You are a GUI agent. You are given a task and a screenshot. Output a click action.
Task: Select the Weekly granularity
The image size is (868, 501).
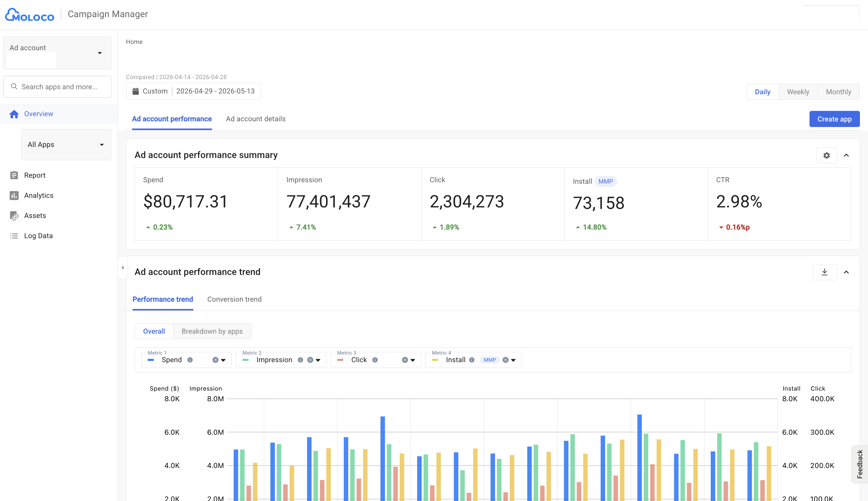798,92
